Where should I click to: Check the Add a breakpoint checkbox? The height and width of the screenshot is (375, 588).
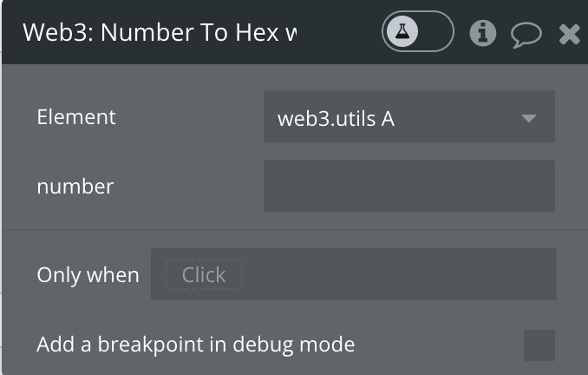[x=539, y=345]
